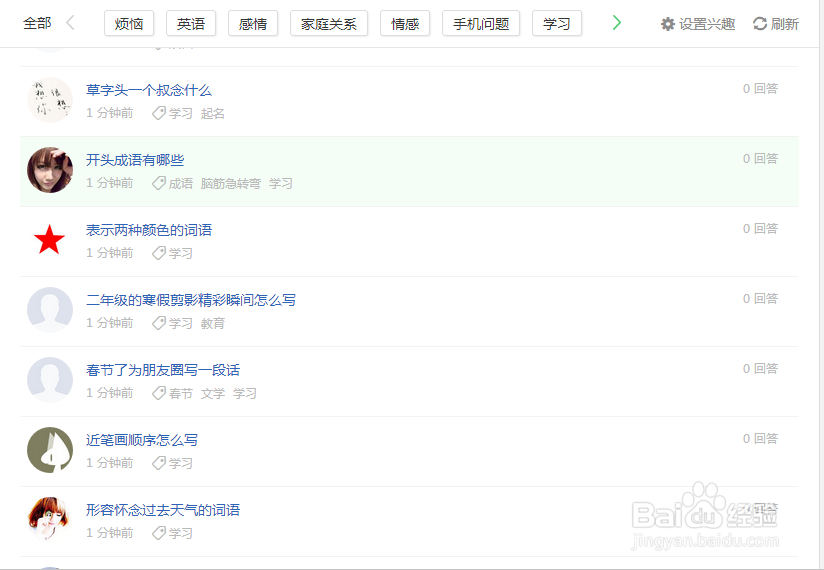Viewport: 824px width, 570px height.
Task: Click the tag icon in the 表示两种颜色的词语 row
Action: click(x=159, y=253)
